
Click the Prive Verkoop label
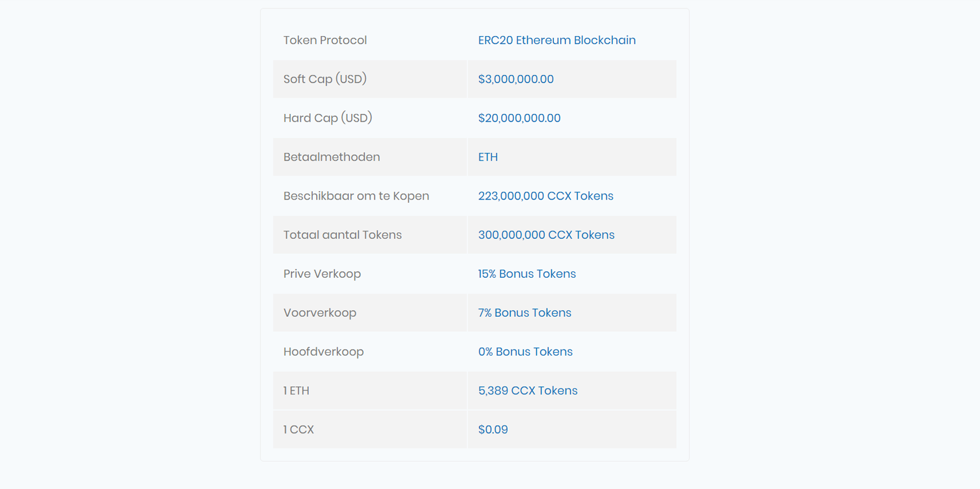[x=322, y=273]
